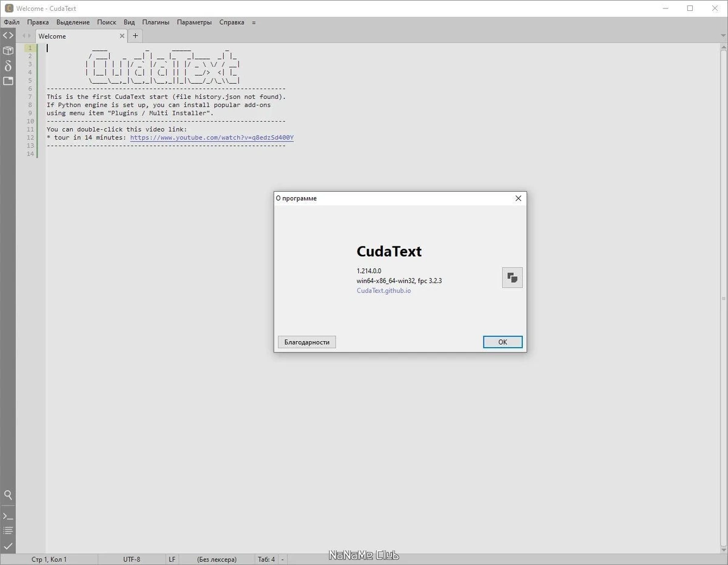This screenshot has height=565, width=728.
Task: Open the Search magnifier in sidebar
Action: coord(8,495)
